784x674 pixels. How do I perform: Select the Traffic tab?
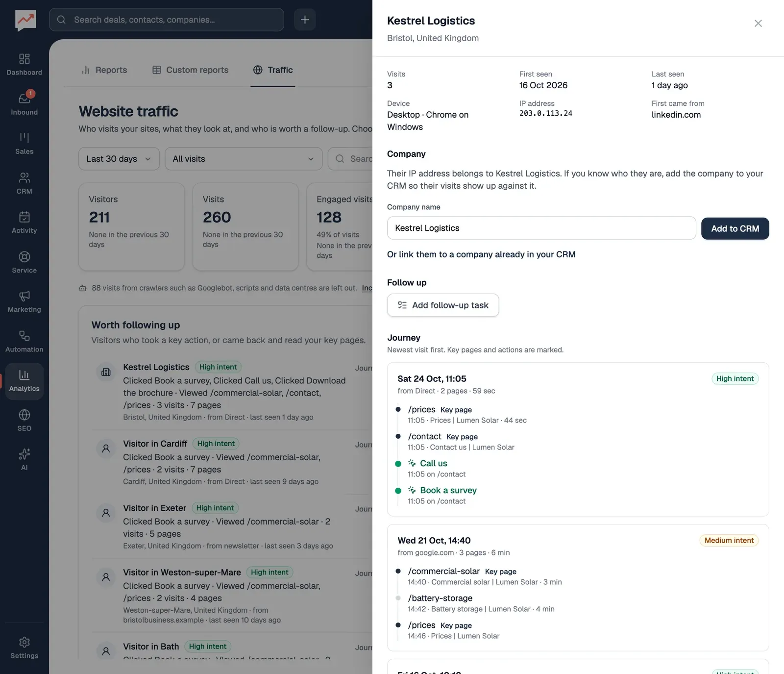(273, 70)
